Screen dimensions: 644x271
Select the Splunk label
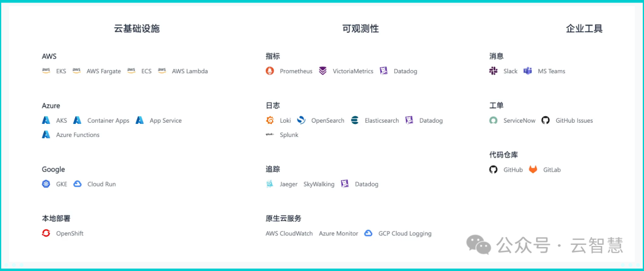point(289,135)
